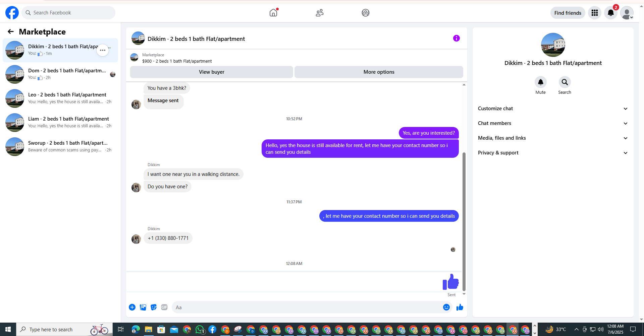Open more actions plus icon in composer
This screenshot has height=336, width=644.
(x=132, y=307)
